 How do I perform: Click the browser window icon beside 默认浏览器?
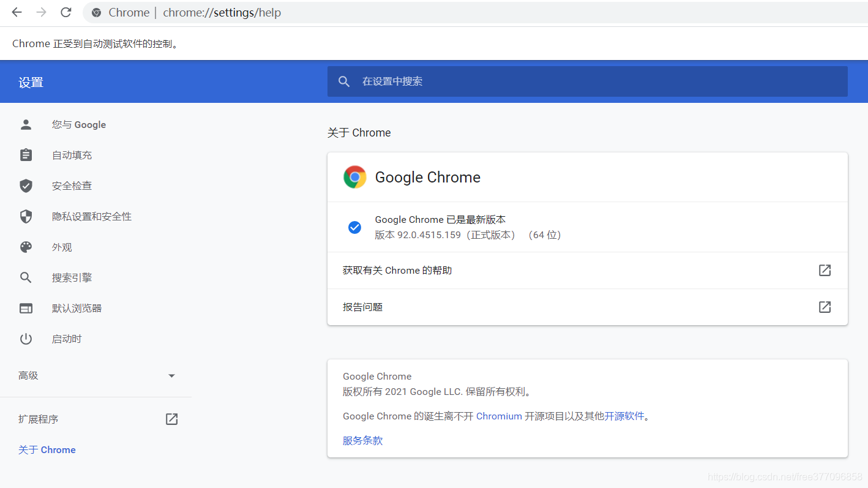coord(26,308)
